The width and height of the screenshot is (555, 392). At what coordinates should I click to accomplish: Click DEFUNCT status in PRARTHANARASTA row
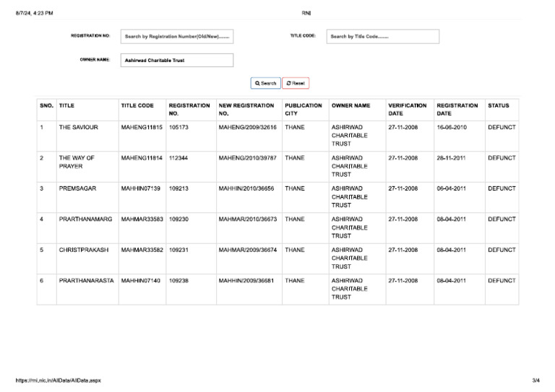click(x=502, y=281)
